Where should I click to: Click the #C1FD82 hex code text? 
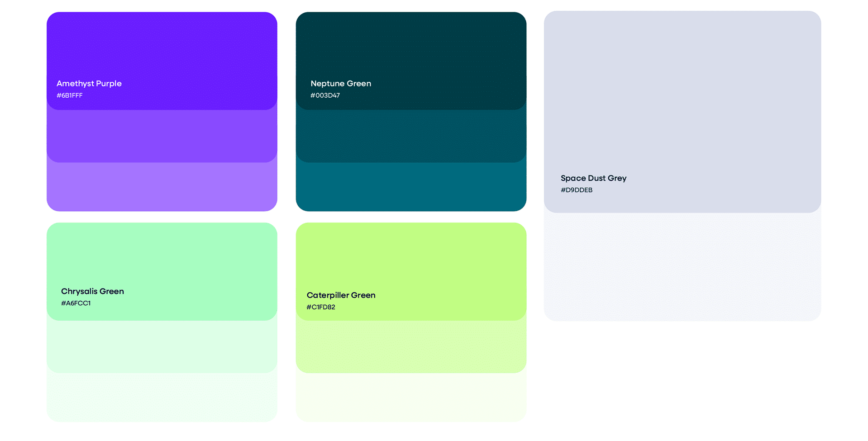pyautogui.click(x=321, y=307)
